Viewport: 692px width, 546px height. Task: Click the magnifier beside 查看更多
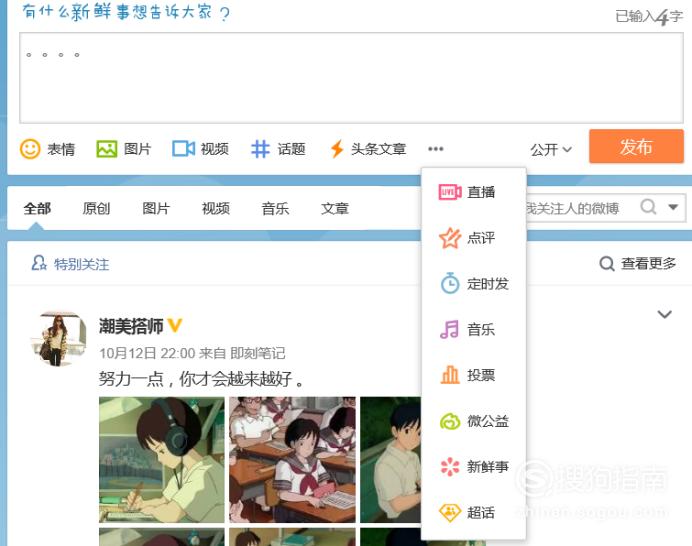click(607, 264)
